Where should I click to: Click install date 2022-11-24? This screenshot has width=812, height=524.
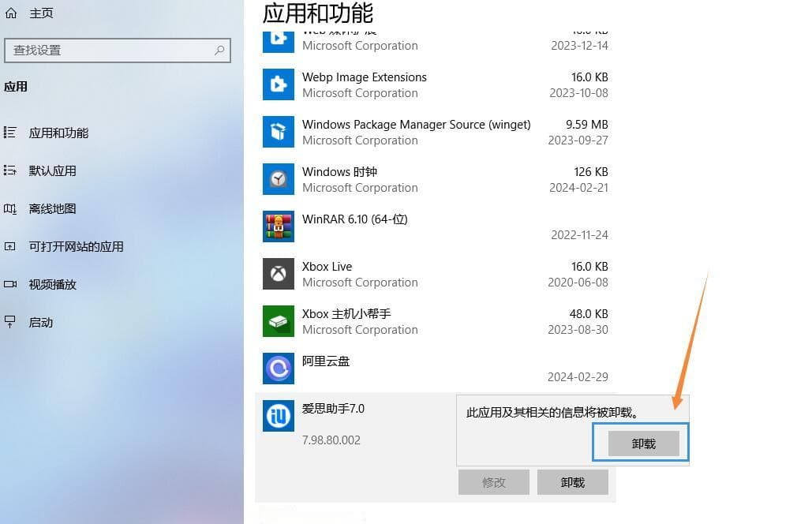[x=579, y=235]
